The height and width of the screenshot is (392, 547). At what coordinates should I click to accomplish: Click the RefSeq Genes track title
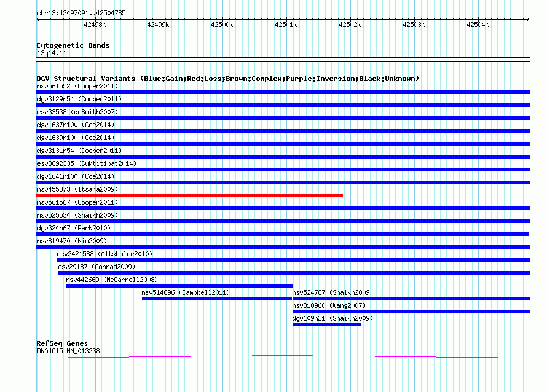click(x=62, y=343)
